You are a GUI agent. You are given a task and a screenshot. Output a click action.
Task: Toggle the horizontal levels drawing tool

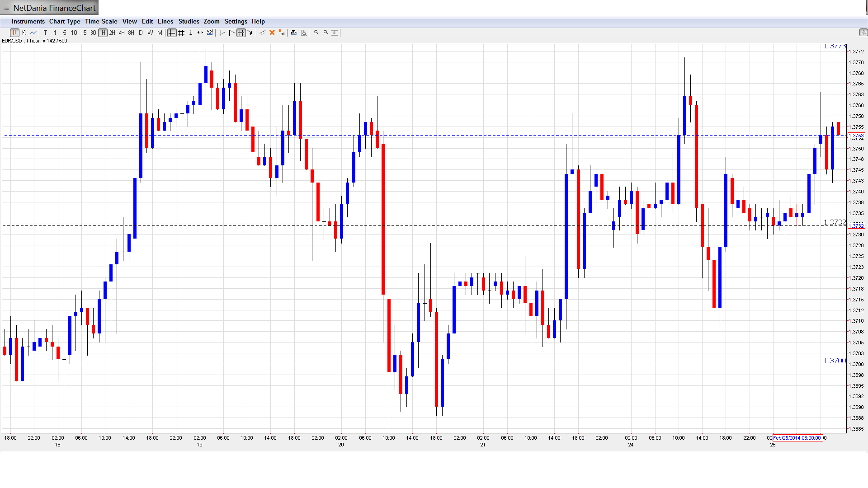(x=241, y=33)
